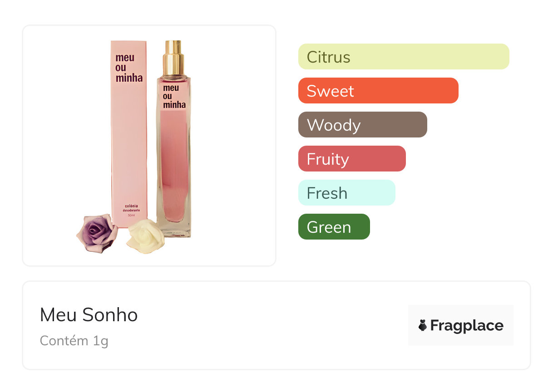The height and width of the screenshot is (392, 553).
Task: Select the orange Sweet accord bar
Action: (x=378, y=91)
